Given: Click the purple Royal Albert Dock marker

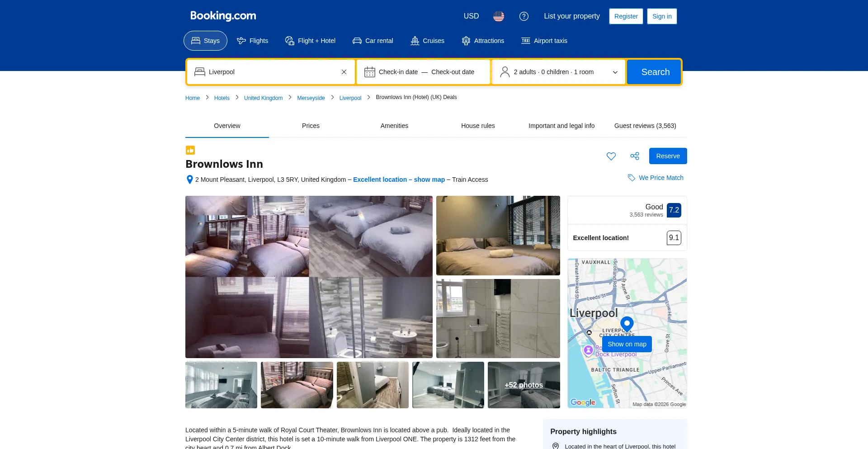Looking at the screenshot, I should point(588,350).
